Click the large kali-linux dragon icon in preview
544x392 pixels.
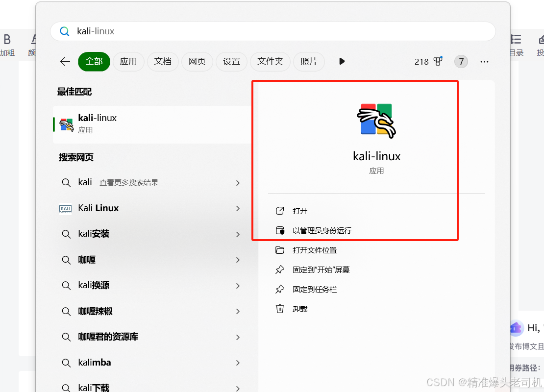tap(376, 121)
